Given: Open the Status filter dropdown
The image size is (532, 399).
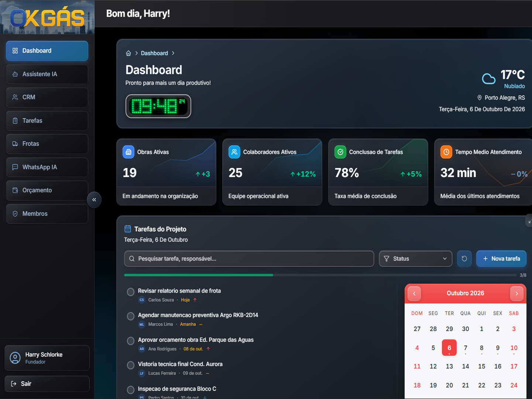Looking at the screenshot, I should 416,259.
